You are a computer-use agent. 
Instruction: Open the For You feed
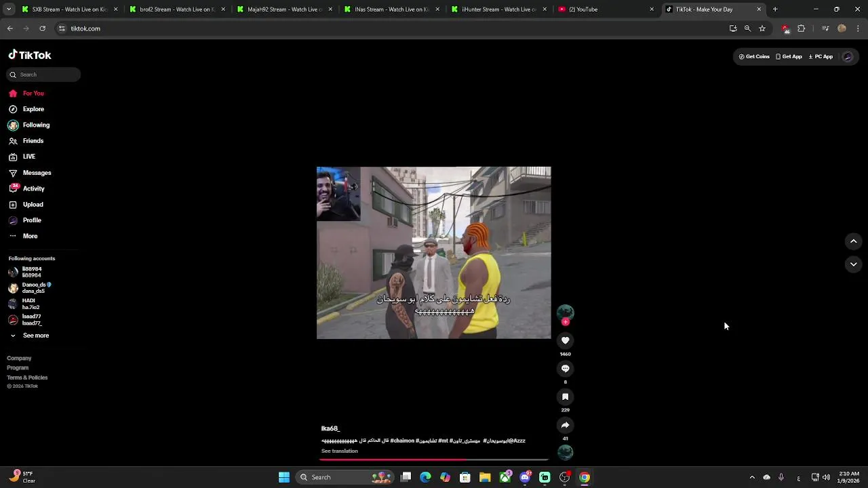pos(26,94)
